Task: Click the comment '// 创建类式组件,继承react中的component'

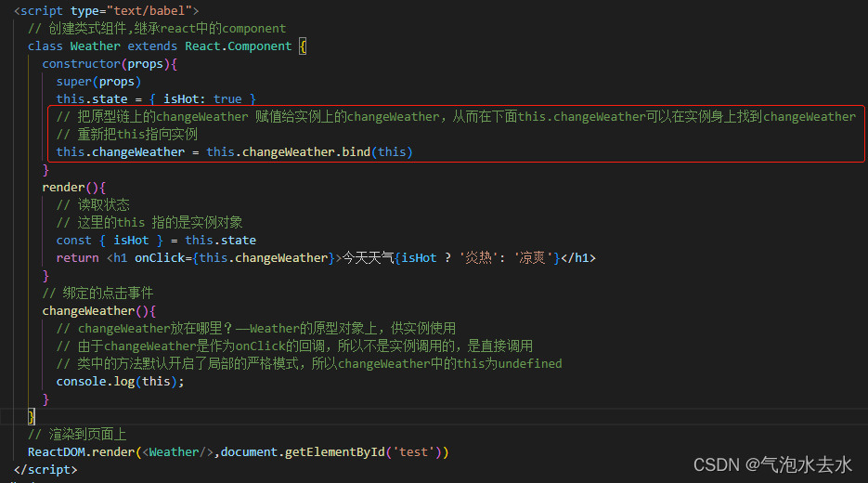Action: [157, 28]
